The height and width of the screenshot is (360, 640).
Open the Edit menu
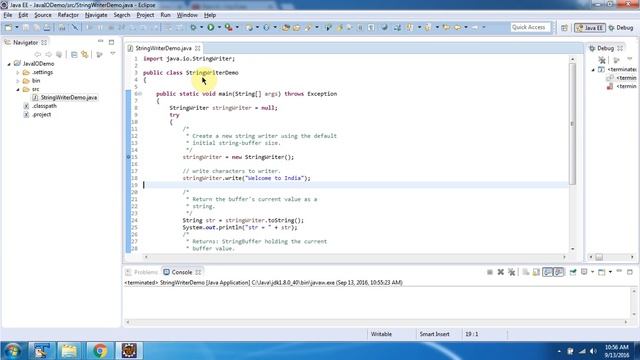click(x=23, y=15)
